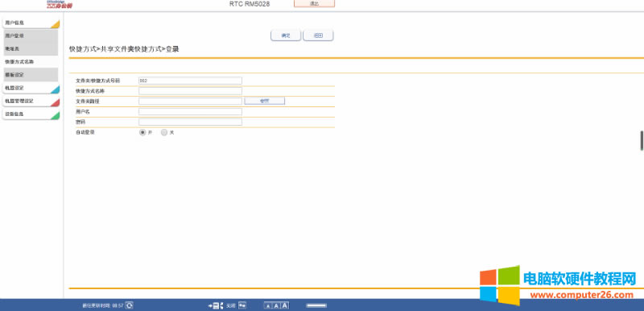The image size is (644, 311).
Task: Click the 关闭 label in the bottom bar
Action: point(231,305)
